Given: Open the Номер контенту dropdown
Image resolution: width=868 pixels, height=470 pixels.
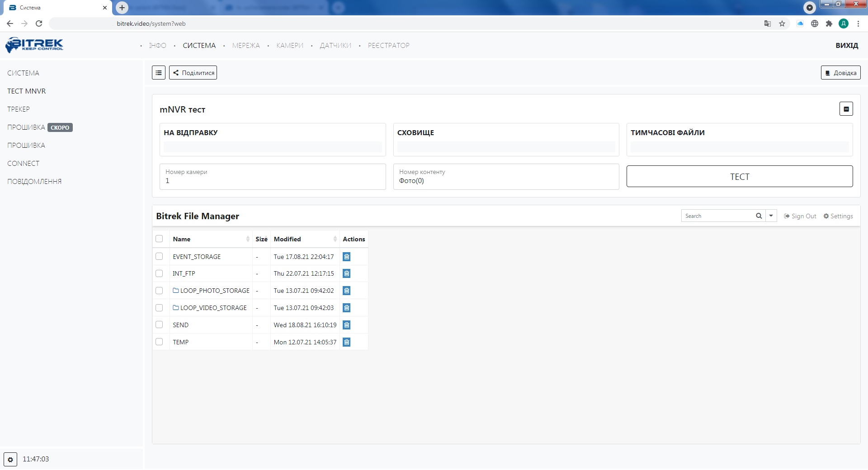Looking at the screenshot, I should pos(505,177).
